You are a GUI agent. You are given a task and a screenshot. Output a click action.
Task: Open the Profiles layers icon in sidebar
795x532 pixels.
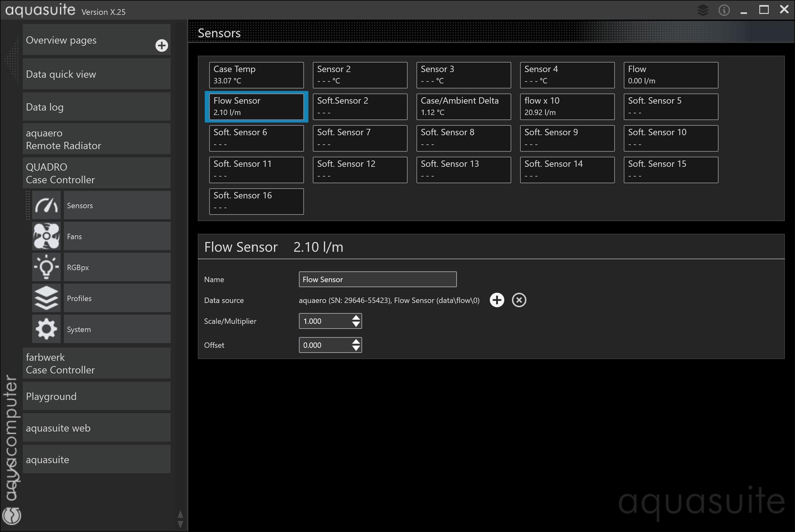click(x=46, y=298)
